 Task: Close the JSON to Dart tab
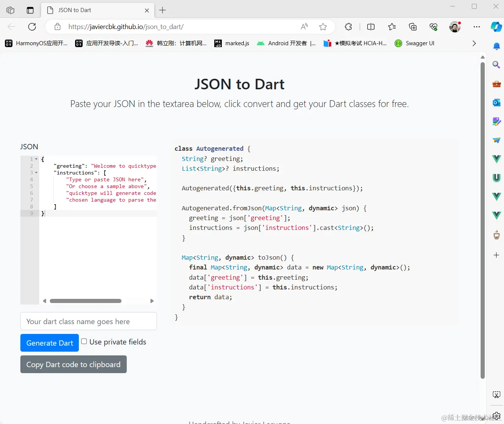pyautogui.click(x=147, y=11)
